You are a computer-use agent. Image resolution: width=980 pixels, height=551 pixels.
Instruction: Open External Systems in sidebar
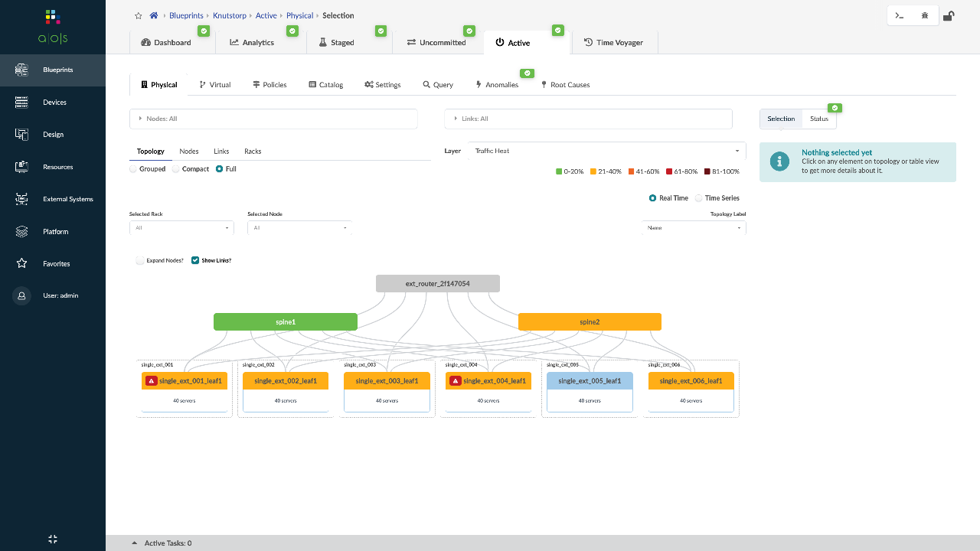[x=67, y=199]
